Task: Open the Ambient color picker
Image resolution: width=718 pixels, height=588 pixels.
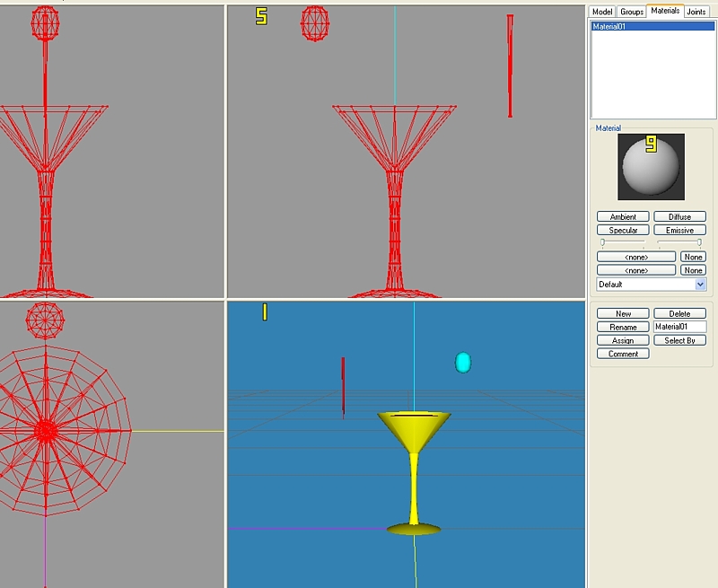Action: tap(623, 217)
